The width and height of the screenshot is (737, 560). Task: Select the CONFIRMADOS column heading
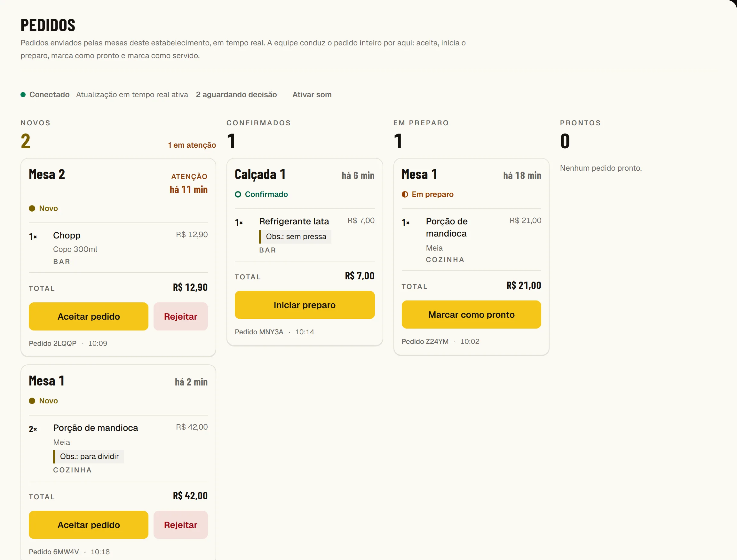click(258, 123)
